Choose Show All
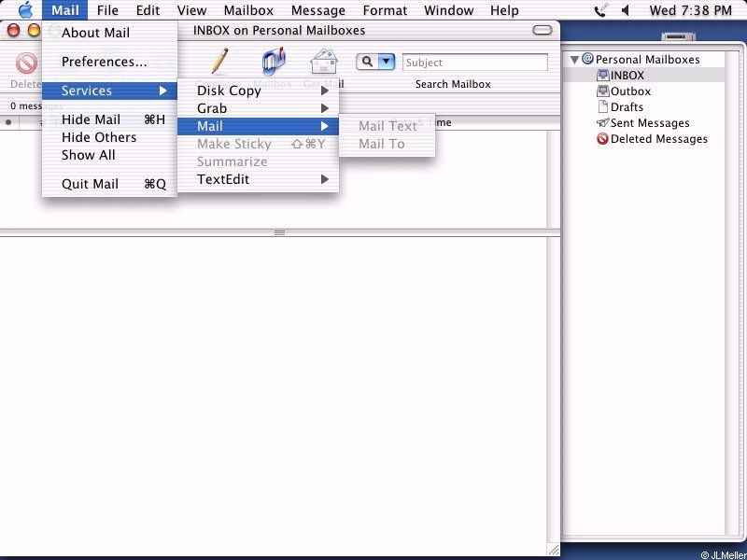 point(109,155)
